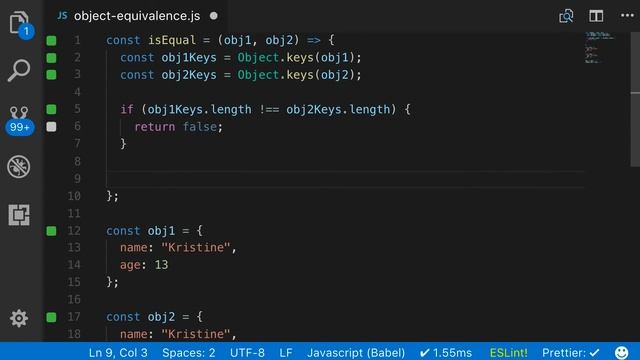This screenshot has height=360, width=640.
Task: Click the Ln 9, Col 3 status
Action: (118, 353)
